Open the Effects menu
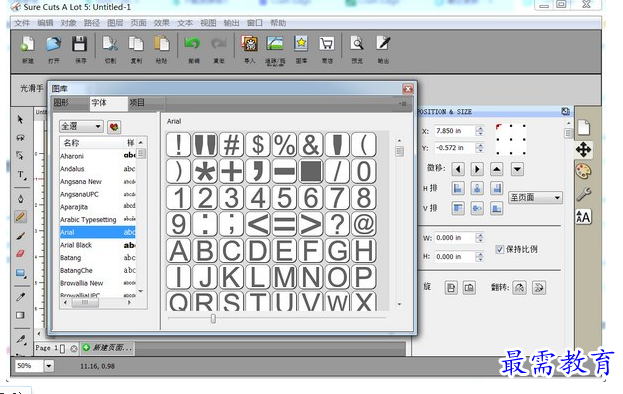Image resolution: width=623 pixels, height=394 pixels. click(x=162, y=23)
